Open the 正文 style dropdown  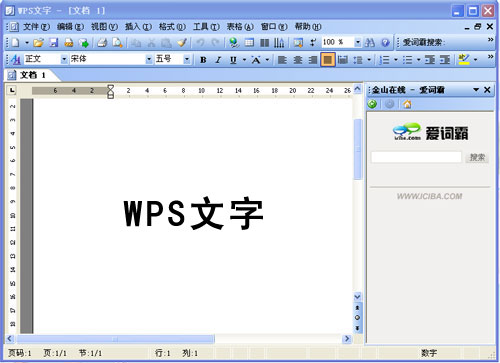click(64, 59)
